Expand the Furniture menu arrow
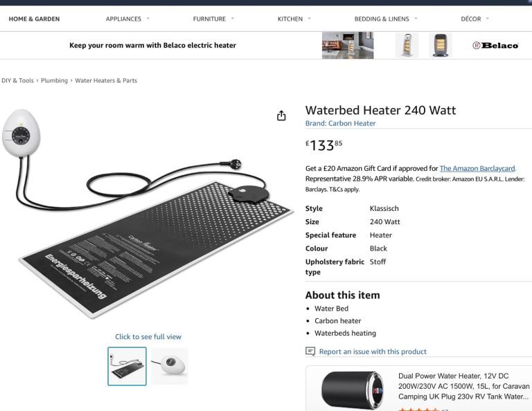 tap(233, 19)
